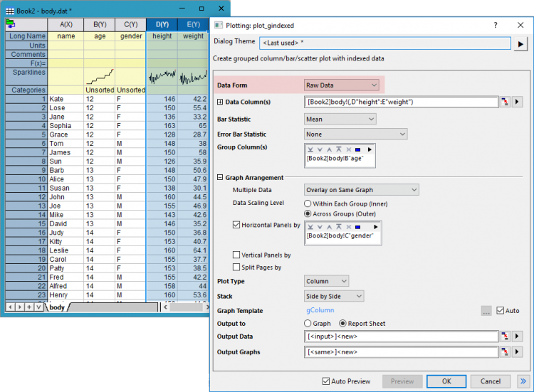Select Across Groups (Outer) radio
Screen dimensions: 534x392
click(308, 213)
